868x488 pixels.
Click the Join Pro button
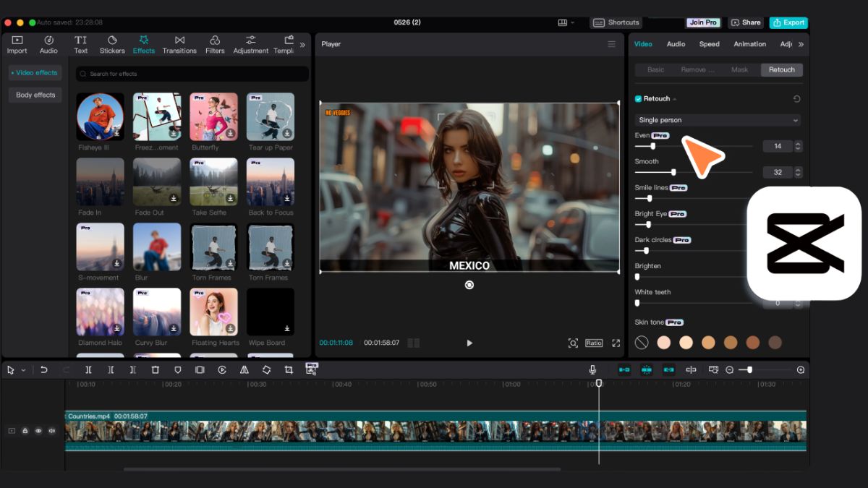coord(703,22)
